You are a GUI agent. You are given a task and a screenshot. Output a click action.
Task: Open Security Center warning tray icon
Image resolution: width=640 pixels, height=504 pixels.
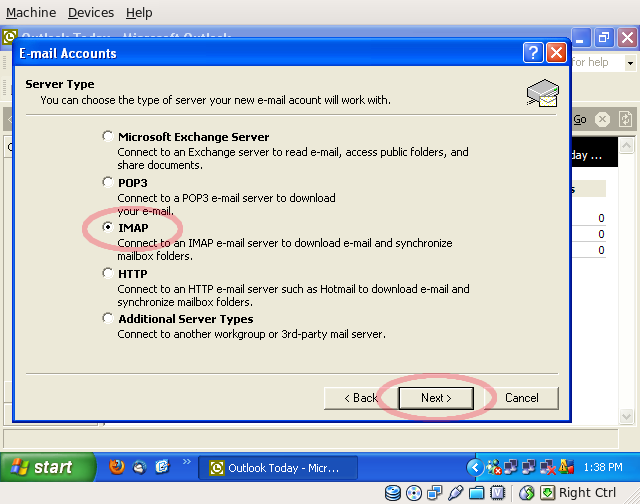coord(566,466)
